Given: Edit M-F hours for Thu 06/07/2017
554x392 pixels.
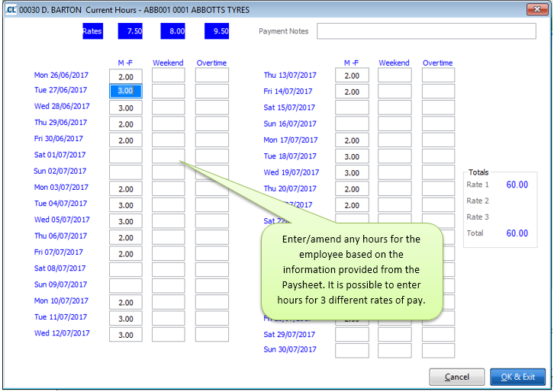Looking at the screenshot, I should coord(126,237).
